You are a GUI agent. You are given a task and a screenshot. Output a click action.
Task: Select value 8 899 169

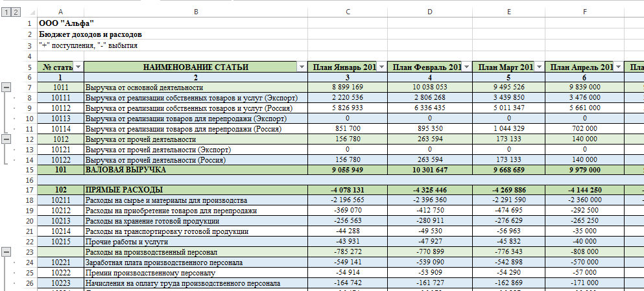(348, 87)
